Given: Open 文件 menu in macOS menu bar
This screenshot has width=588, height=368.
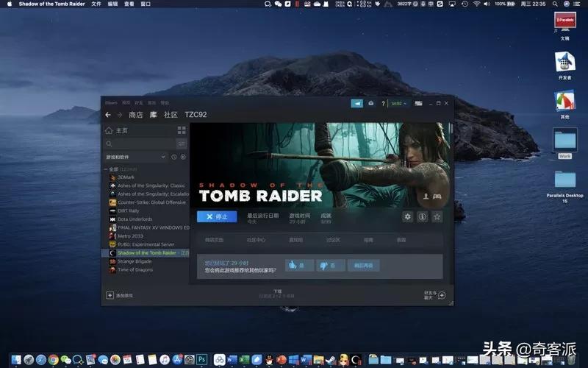Looking at the screenshot, I should coord(96,4).
